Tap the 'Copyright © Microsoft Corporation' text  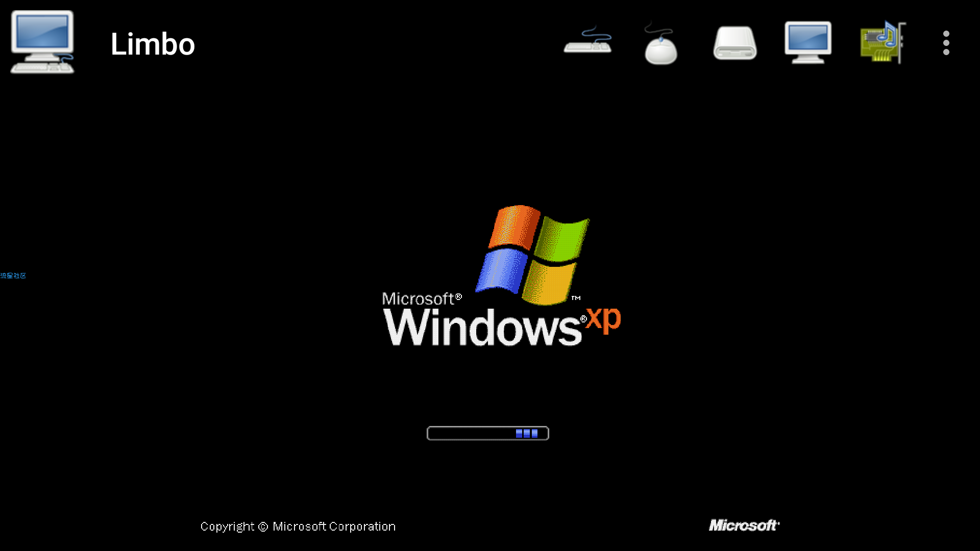(298, 527)
